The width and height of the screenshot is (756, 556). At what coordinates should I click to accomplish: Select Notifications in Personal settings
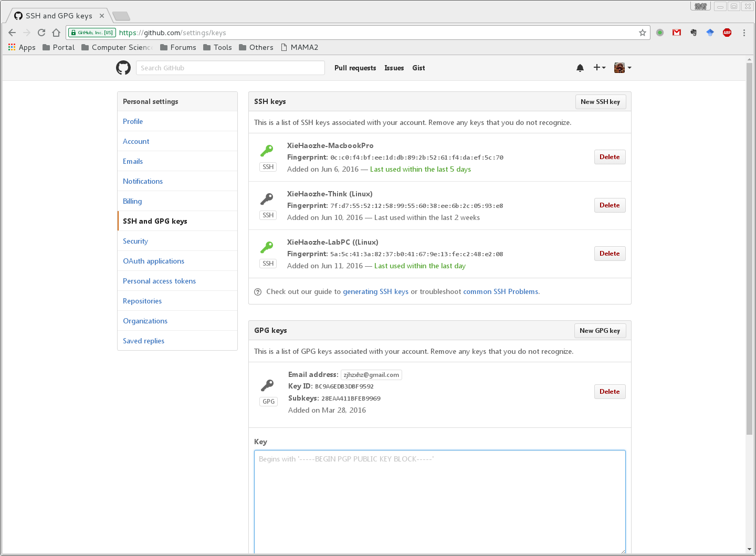[x=177, y=181]
